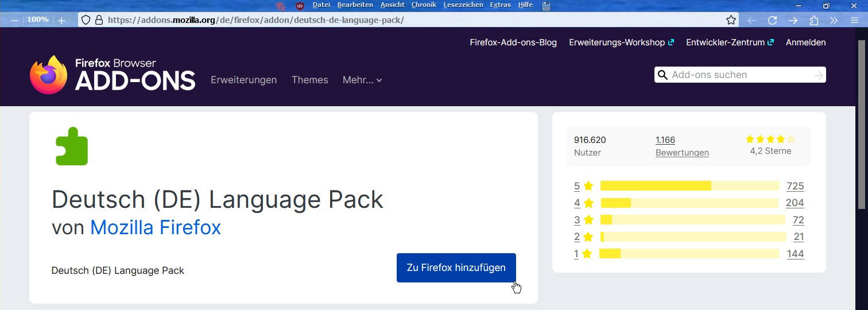Click the 4-star rating bar
This screenshot has width=868, height=310.
tap(690, 203)
